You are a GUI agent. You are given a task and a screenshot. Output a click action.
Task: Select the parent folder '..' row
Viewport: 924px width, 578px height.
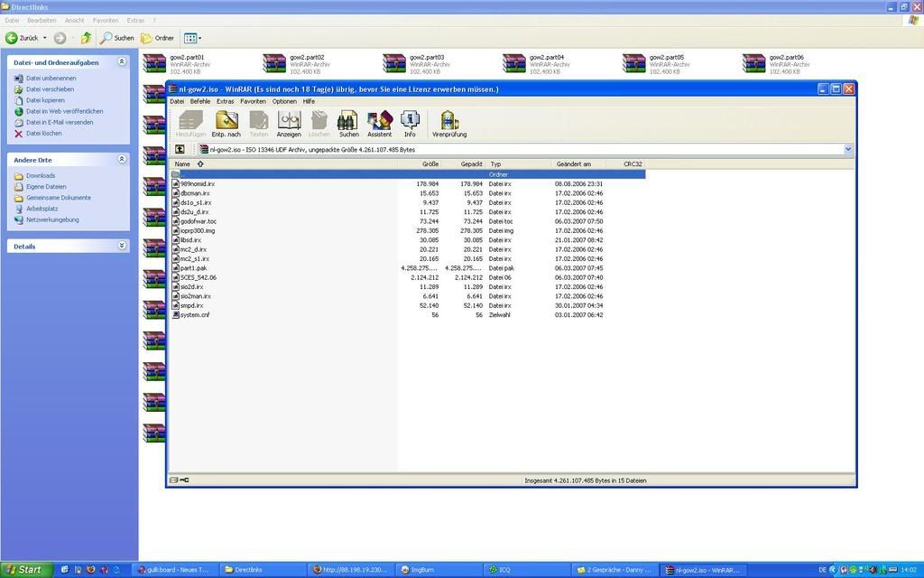408,174
